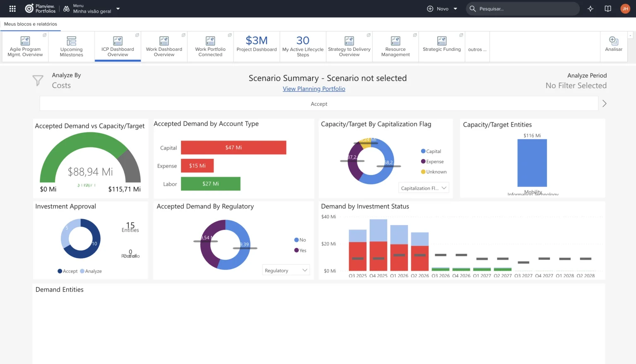Open Agile Program Mgmt. Overview tile
This screenshot has height=364, width=636.
[25, 47]
